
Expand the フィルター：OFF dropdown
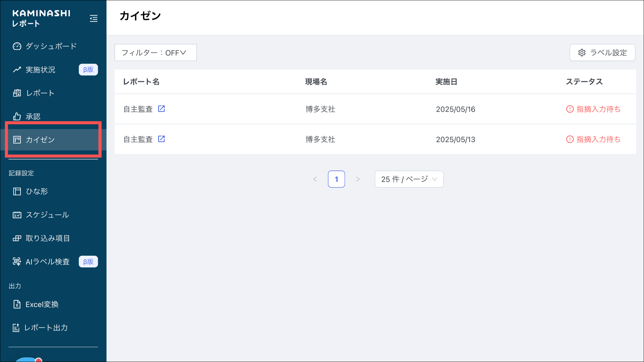[x=155, y=52]
